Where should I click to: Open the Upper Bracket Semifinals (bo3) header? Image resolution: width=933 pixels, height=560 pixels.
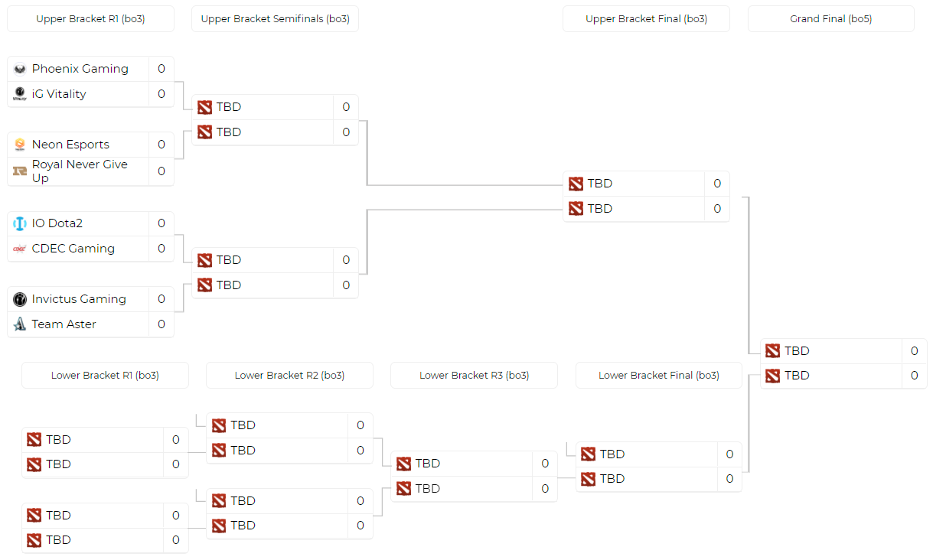275,19
